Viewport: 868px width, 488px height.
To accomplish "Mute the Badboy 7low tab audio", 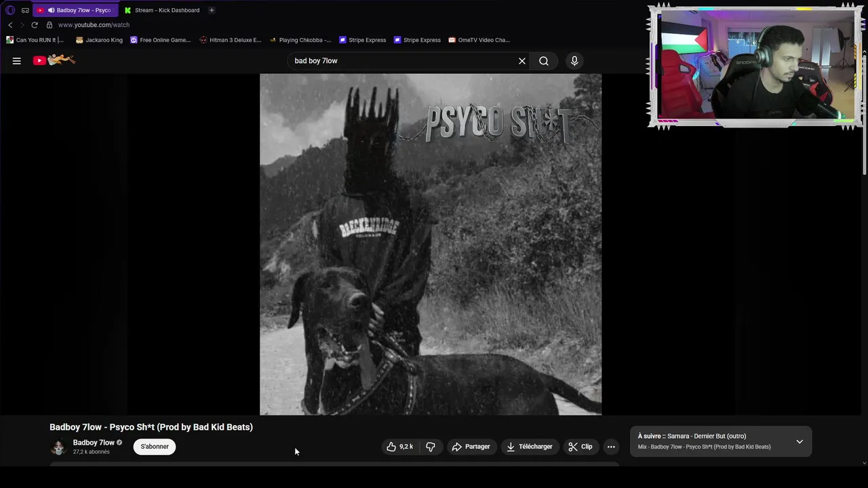I will (x=51, y=10).
